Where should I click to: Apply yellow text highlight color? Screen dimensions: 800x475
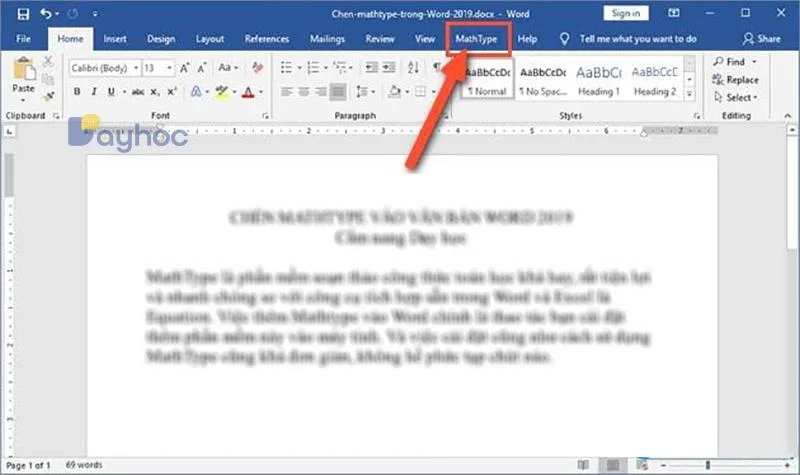[221, 92]
